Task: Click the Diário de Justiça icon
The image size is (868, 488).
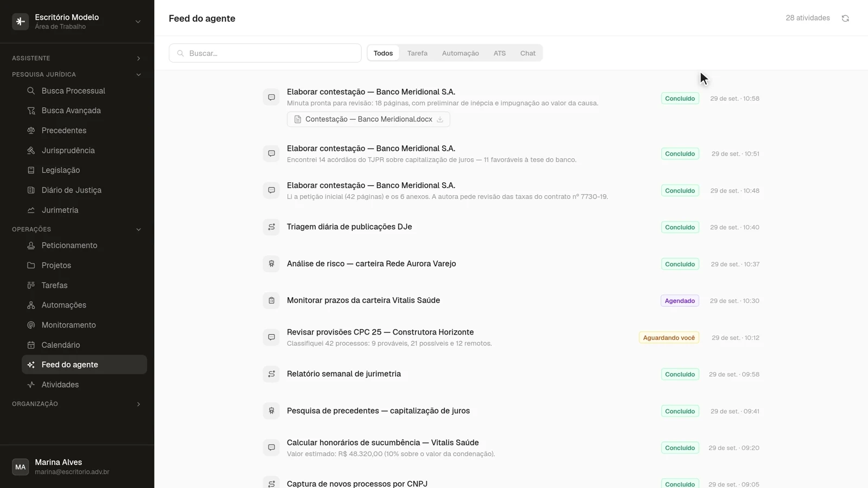Action: tap(31, 190)
